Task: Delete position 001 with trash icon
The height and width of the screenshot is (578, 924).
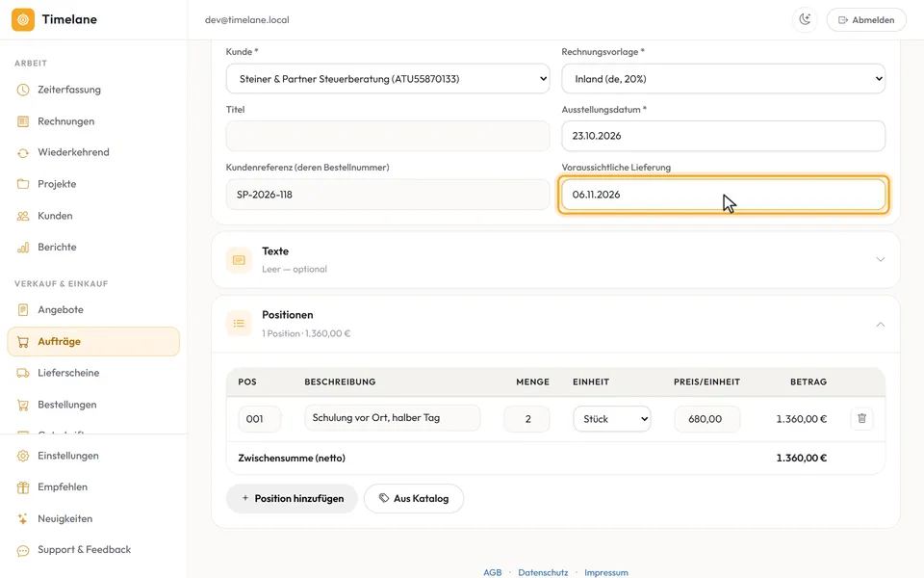Action: tap(861, 418)
